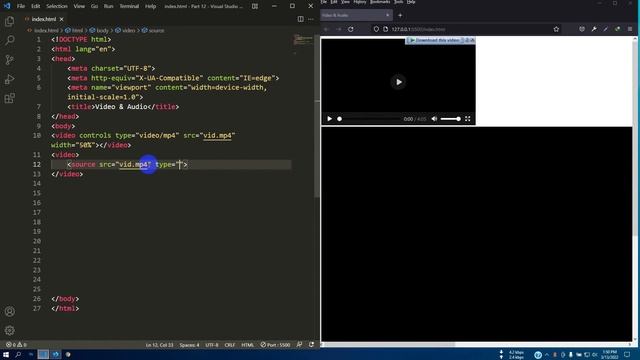Change the CRLF end of line sequence
This screenshot has height=360, width=640.
230,345
